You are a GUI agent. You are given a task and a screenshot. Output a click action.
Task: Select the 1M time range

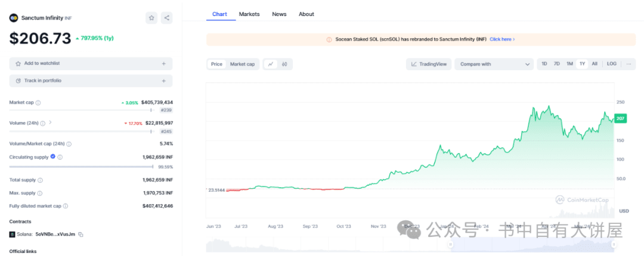coord(569,64)
